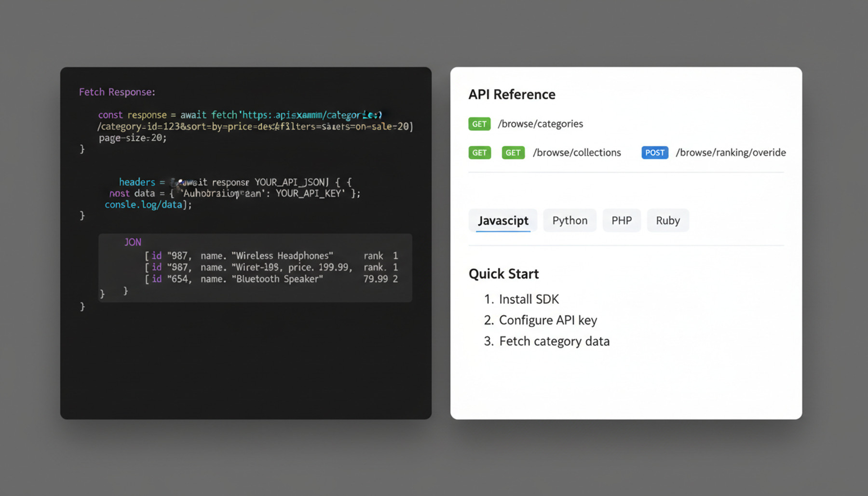Click the GET badge beside /browse/categories

tap(479, 124)
